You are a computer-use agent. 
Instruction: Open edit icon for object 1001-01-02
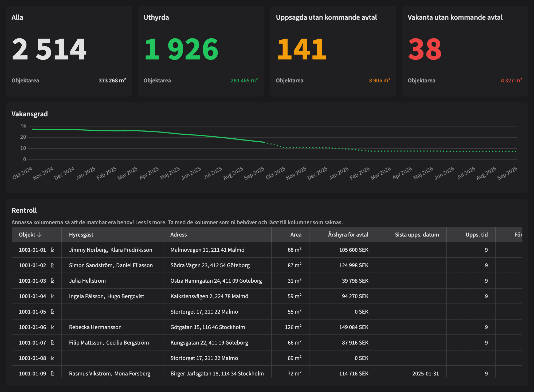coord(53,265)
